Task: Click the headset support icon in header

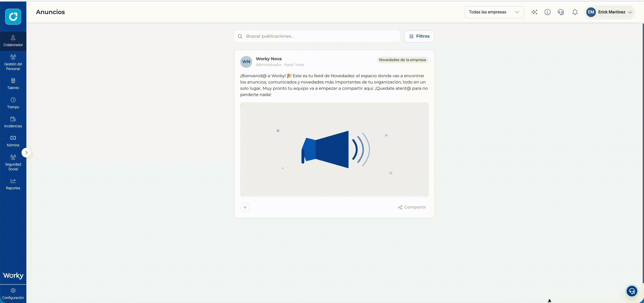Action: point(561,12)
